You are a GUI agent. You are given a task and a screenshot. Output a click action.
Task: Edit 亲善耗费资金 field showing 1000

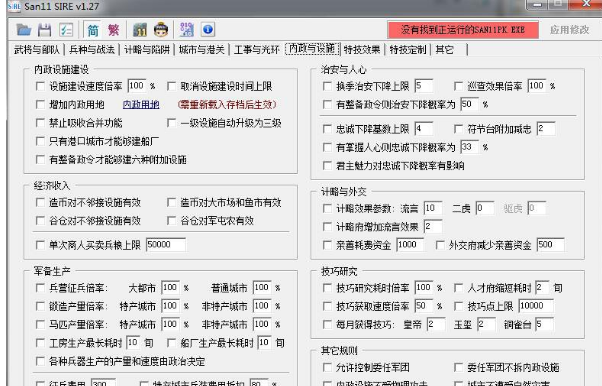coord(410,245)
